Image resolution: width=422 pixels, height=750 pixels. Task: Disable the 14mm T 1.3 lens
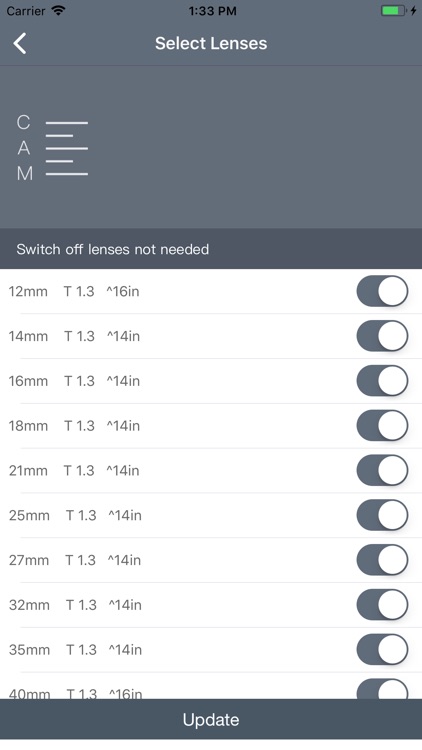click(382, 336)
